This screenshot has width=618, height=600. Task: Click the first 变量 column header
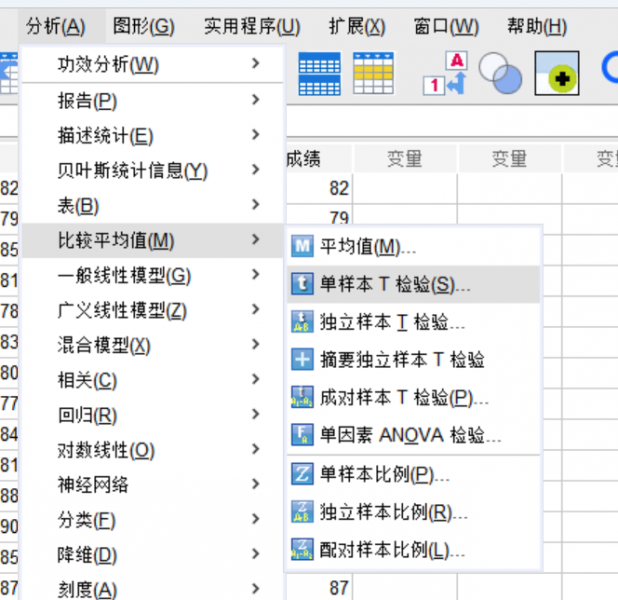[405, 159]
